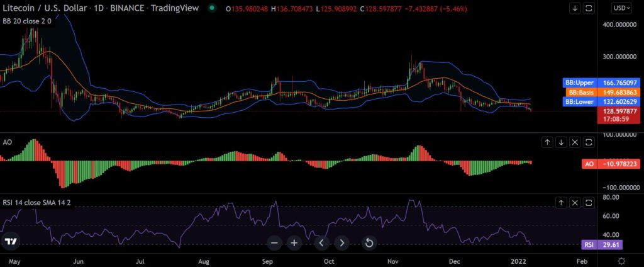Select the AO indicator legend label
The height and width of the screenshot is (267, 644).
[8, 142]
